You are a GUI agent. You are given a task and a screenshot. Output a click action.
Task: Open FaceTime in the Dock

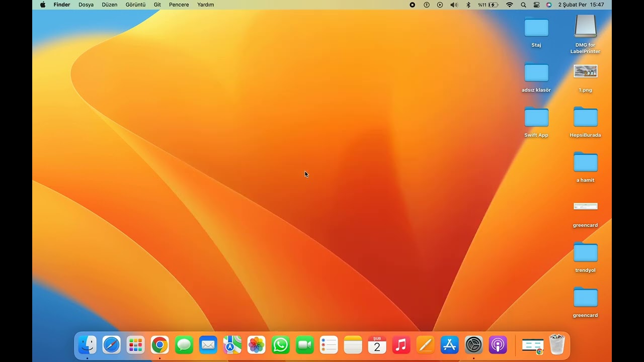click(304, 345)
